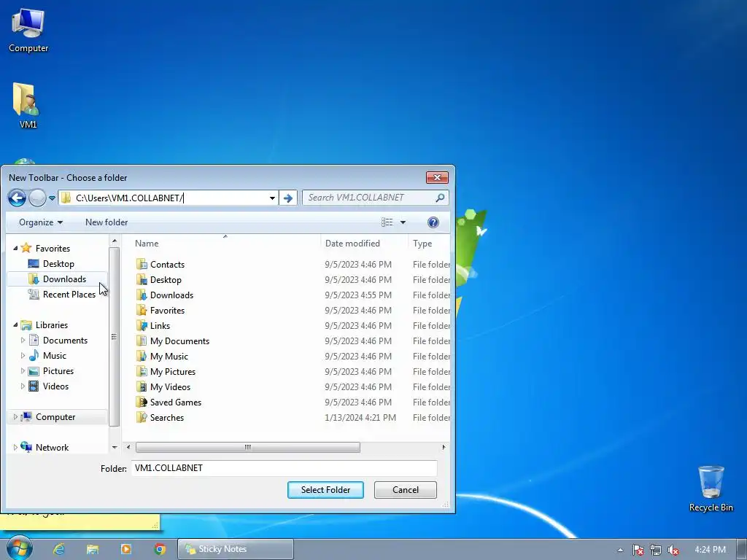Select the Music library
The image size is (747, 560).
point(54,356)
